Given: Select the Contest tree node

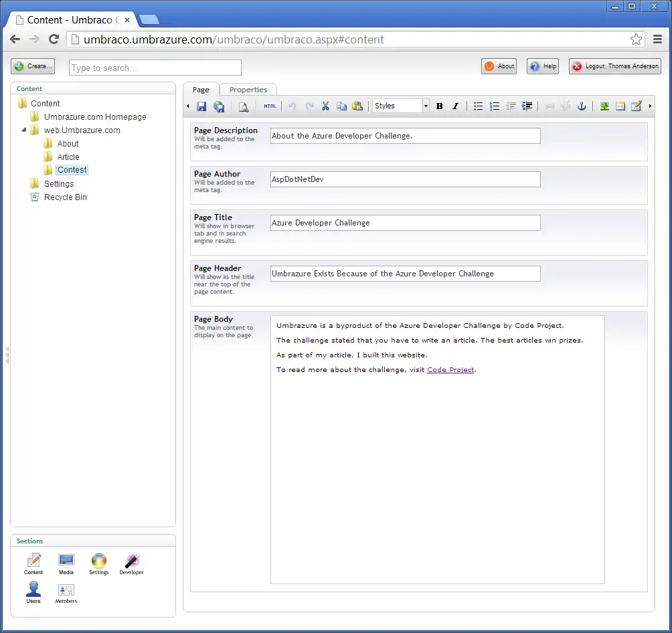Looking at the screenshot, I should [x=72, y=170].
